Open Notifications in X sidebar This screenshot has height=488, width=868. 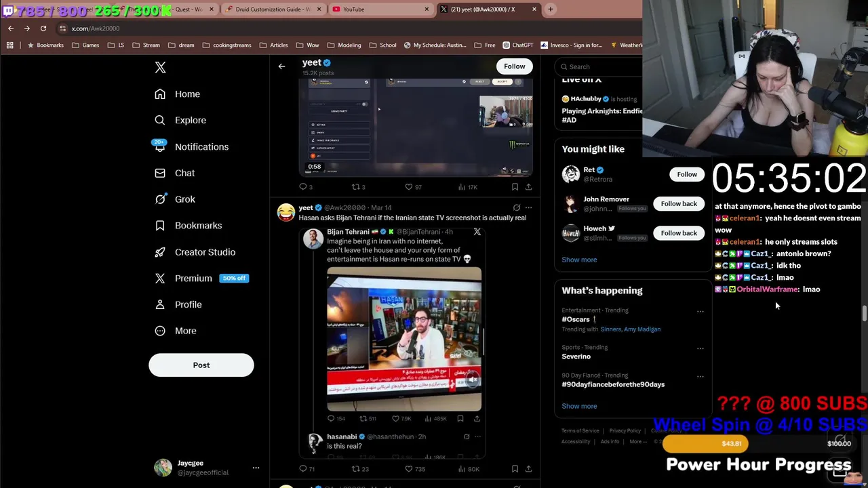(191, 146)
